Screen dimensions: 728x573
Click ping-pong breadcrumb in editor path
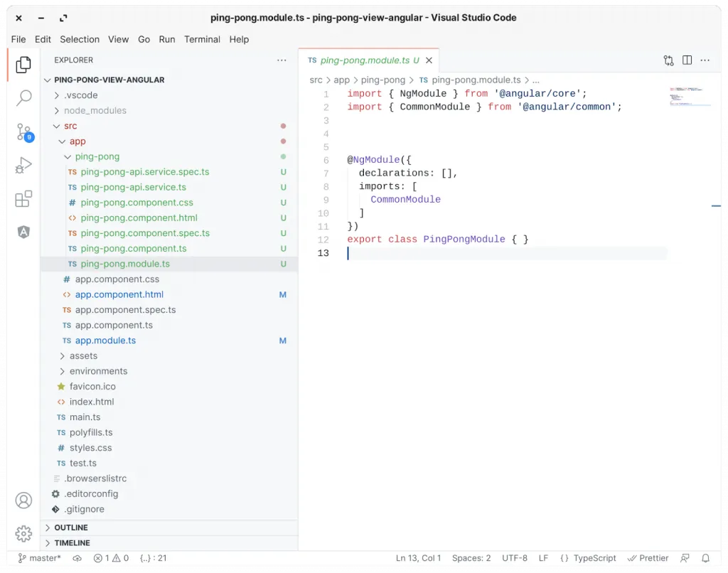(383, 80)
